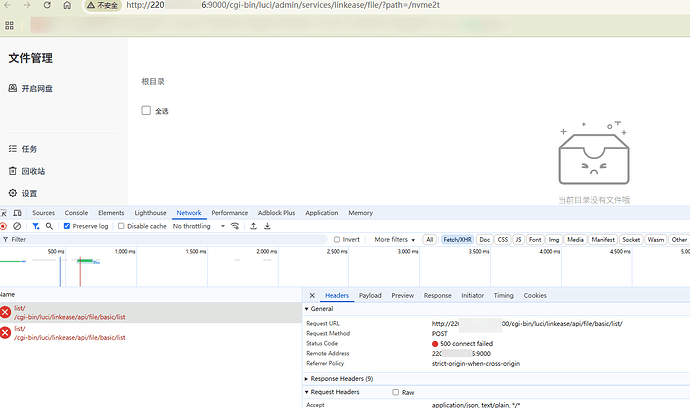Switch to the Console tab
The width and height of the screenshot is (690, 408).
(x=76, y=213)
